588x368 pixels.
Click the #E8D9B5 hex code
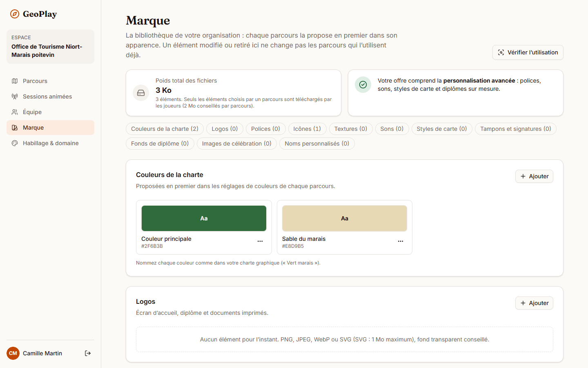293,246
